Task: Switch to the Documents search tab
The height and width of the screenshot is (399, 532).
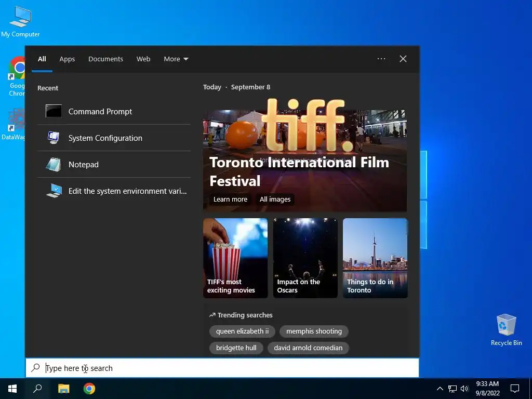Action: point(105,59)
